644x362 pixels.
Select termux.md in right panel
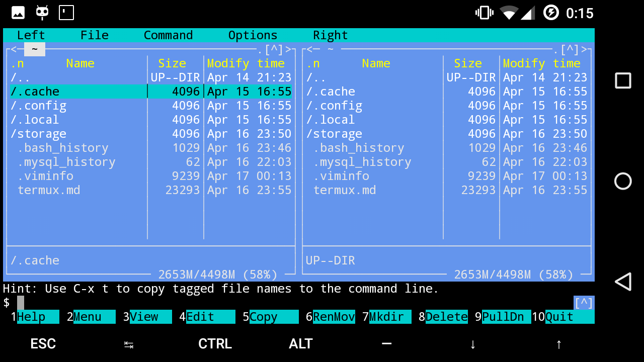pyautogui.click(x=447, y=190)
